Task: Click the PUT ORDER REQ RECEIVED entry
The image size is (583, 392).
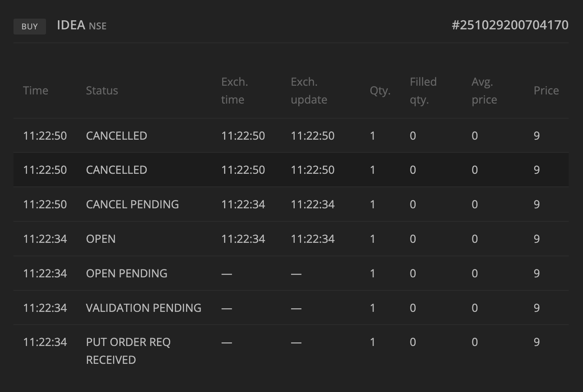Action: [128, 351]
